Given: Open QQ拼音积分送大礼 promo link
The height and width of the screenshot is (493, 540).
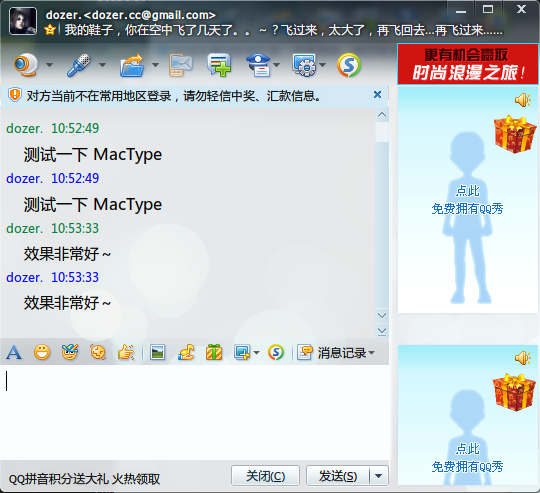Looking at the screenshot, I should [84, 479].
